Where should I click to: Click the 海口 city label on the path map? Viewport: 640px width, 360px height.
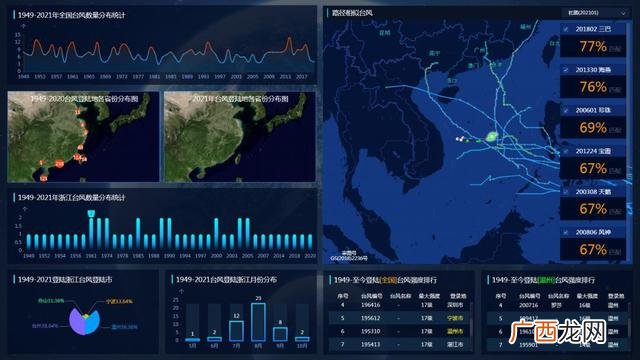point(452,81)
